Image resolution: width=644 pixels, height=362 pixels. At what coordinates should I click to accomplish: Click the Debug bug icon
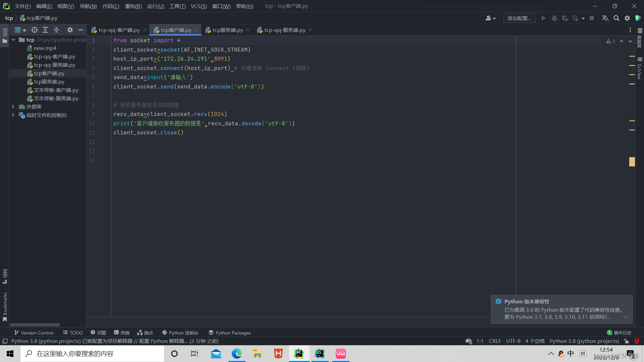pos(554,18)
